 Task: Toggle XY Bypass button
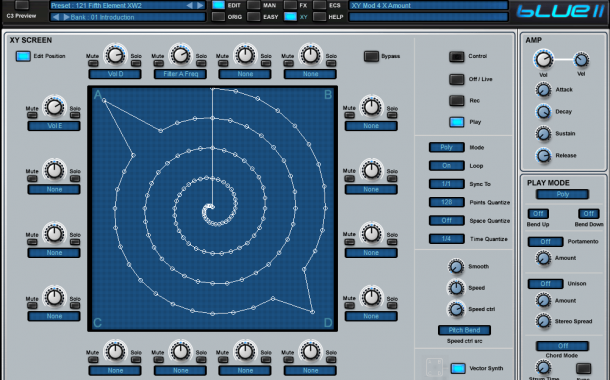pos(371,56)
